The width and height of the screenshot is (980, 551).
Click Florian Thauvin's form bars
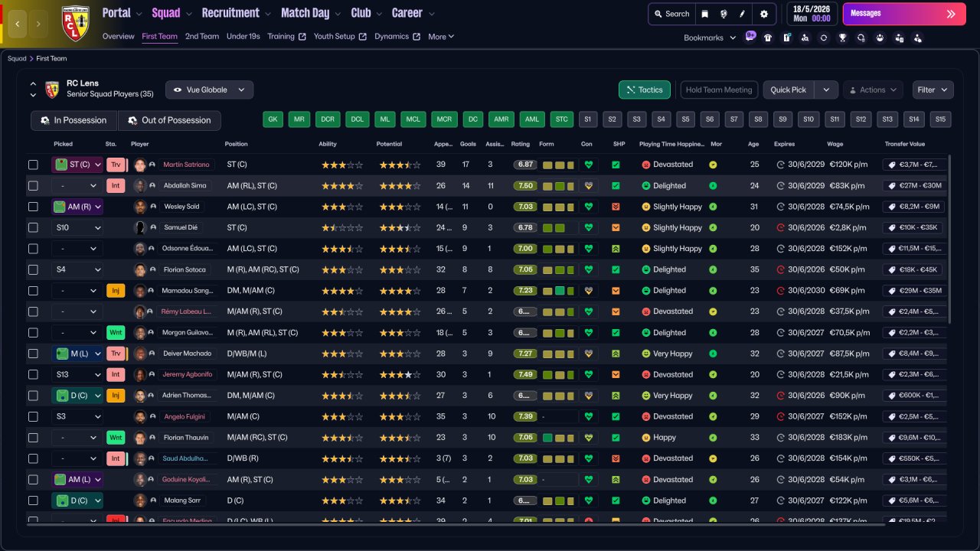point(558,438)
